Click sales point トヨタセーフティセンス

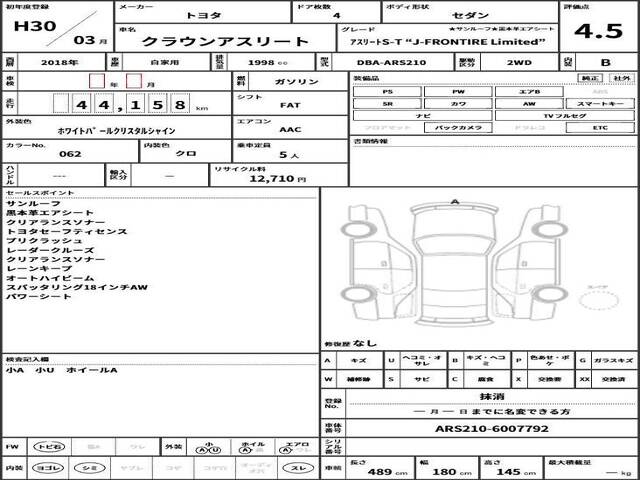click(x=67, y=231)
